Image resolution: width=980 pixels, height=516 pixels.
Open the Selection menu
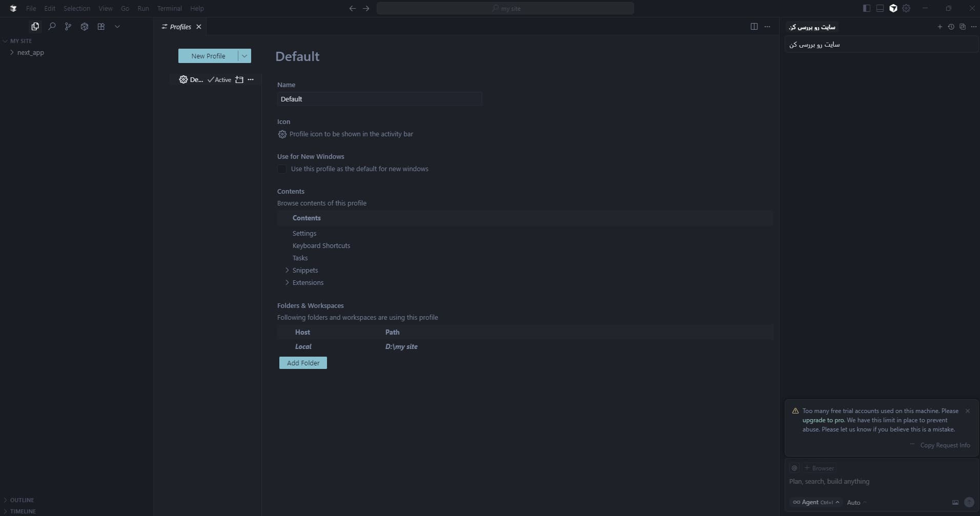pyautogui.click(x=77, y=8)
